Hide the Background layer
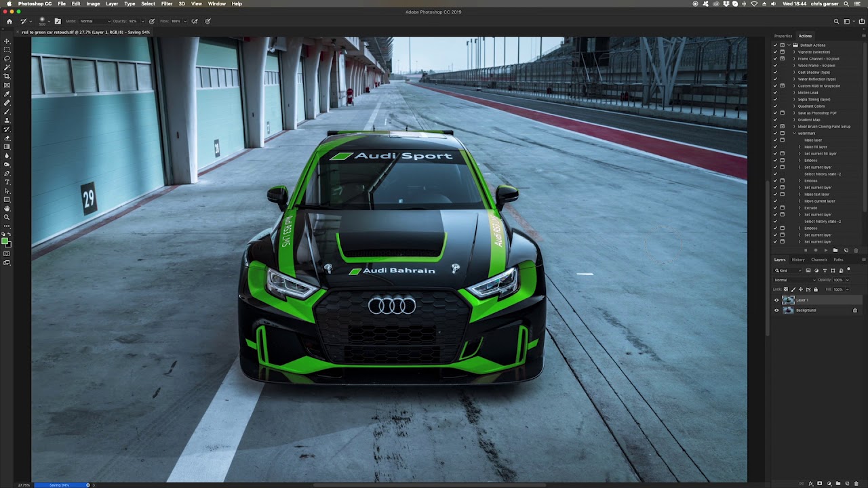The image size is (868, 488). pos(776,310)
